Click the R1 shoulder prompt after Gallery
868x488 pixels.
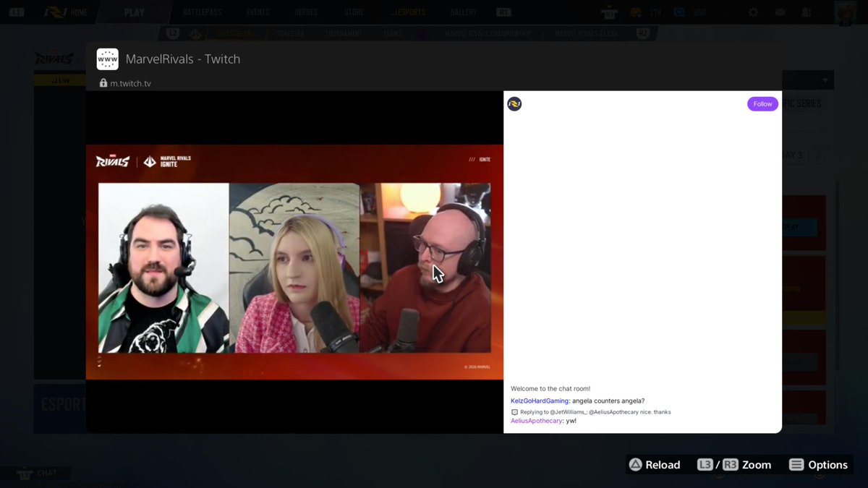(x=504, y=12)
